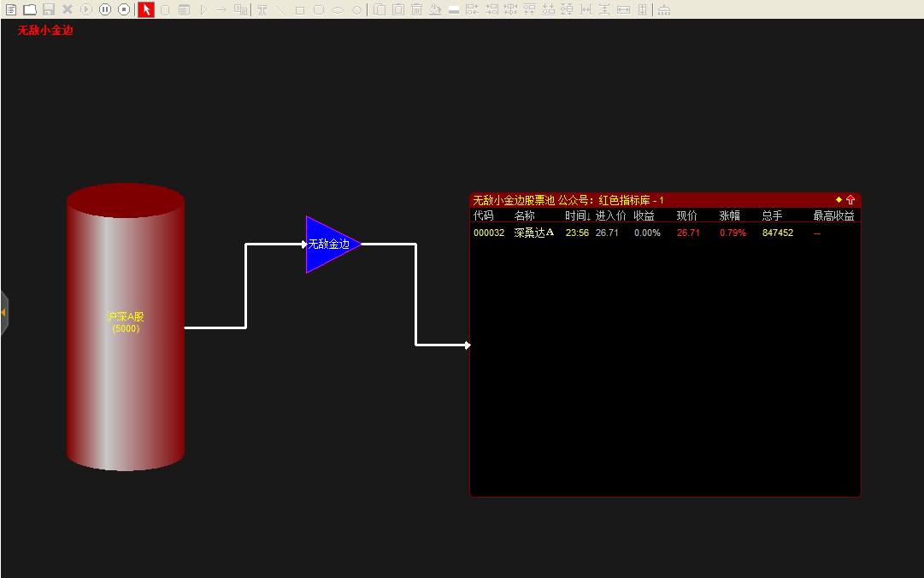Save the current strategy
The width and height of the screenshot is (924, 578).
point(48,9)
